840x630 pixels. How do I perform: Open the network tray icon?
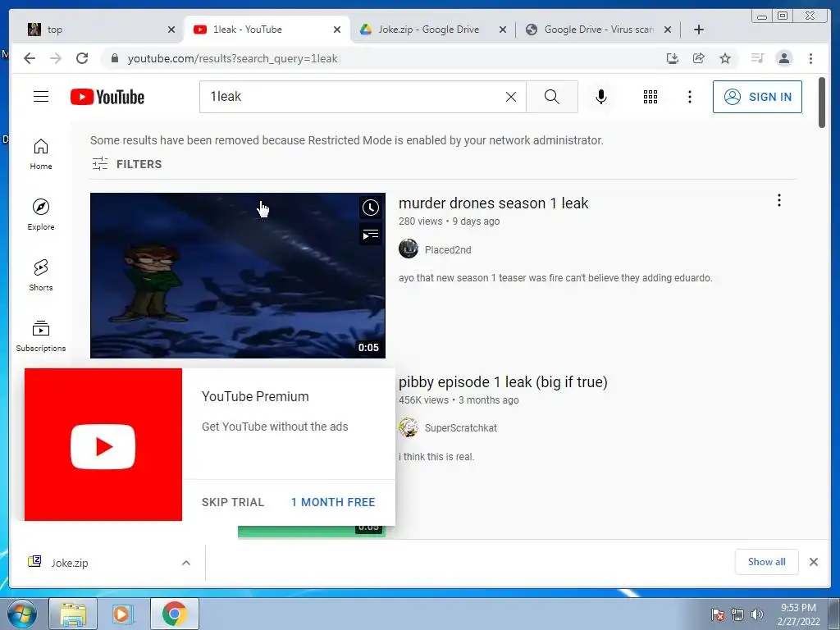pyautogui.click(x=737, y=614)
